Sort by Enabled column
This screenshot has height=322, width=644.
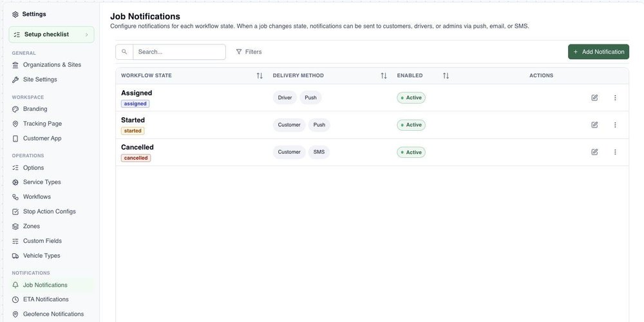446,75
